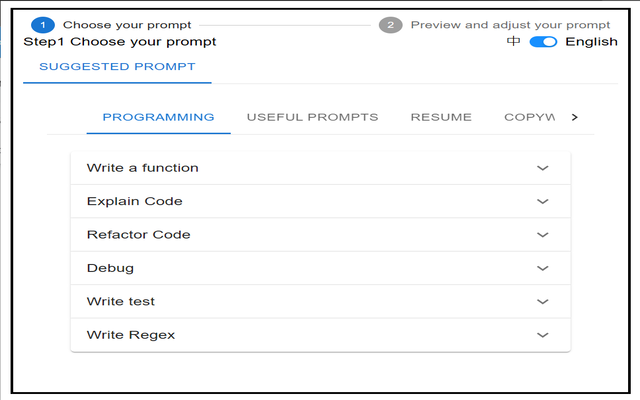Switch to the Programming tab
Viewport: 640px width, 400px height.
pos(158,118)
